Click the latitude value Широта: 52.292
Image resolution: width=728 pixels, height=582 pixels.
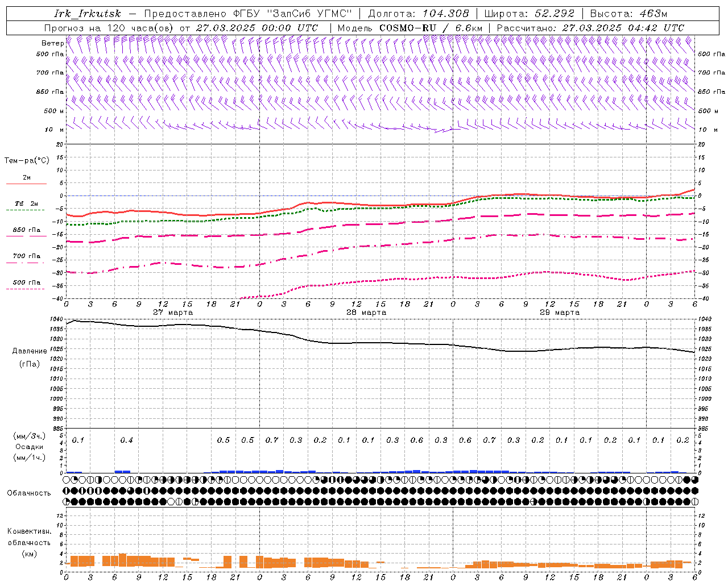coord(530,14)
